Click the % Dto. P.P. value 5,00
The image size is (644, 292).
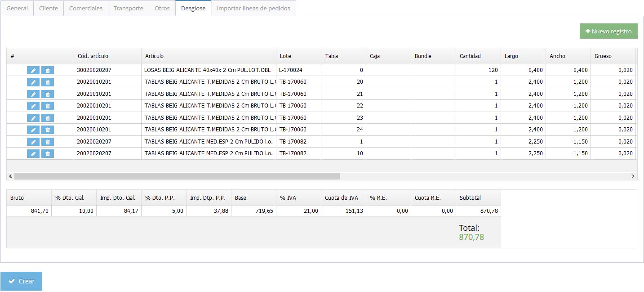[x=164, y=211]
